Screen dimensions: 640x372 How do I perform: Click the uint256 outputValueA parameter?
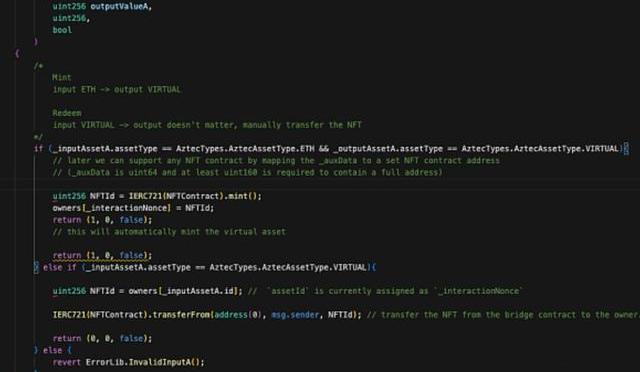[x=102, y=6]
